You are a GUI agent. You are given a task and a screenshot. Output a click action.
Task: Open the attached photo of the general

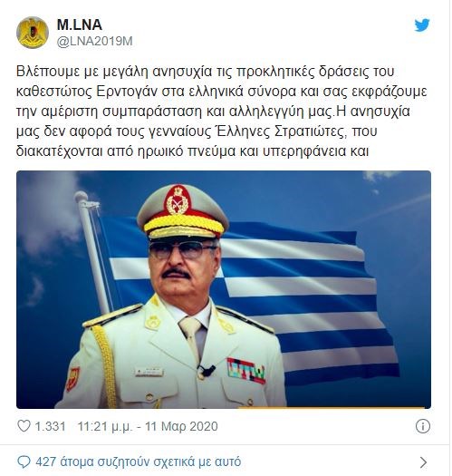(x=224, y=289)
